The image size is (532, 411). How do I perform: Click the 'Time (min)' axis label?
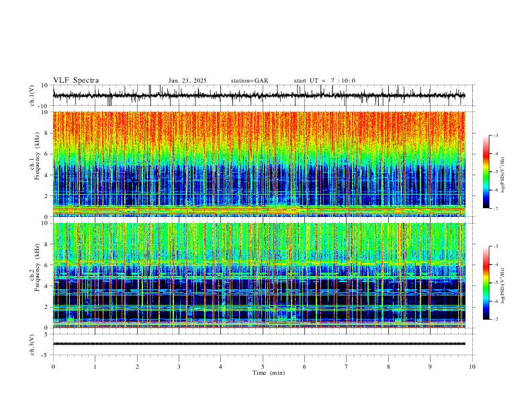269,373
